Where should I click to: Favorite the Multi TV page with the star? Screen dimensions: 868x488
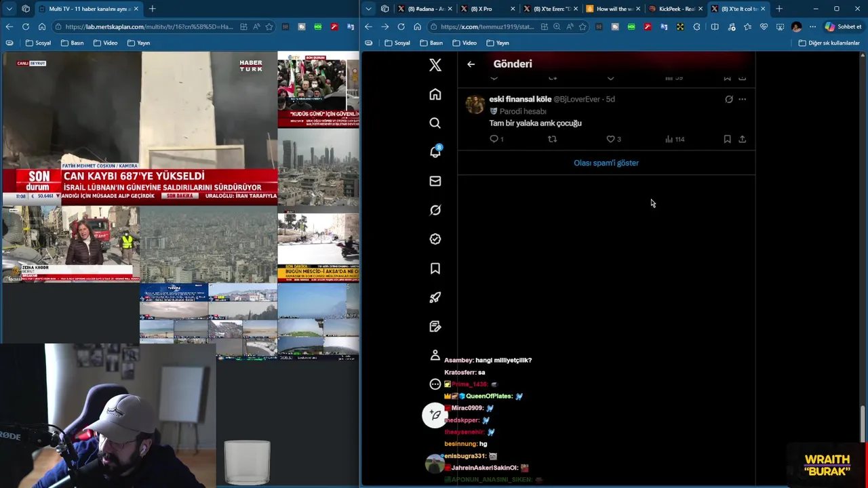tap(269, 26)
